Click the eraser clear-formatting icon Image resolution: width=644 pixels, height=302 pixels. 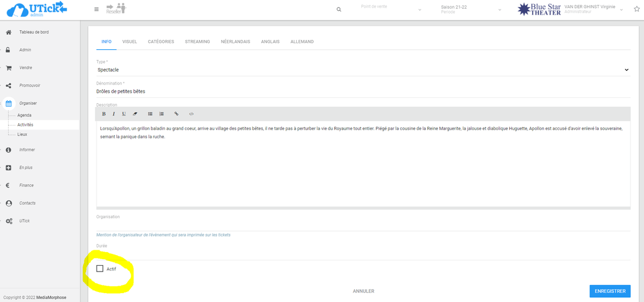tap(135, 114)
